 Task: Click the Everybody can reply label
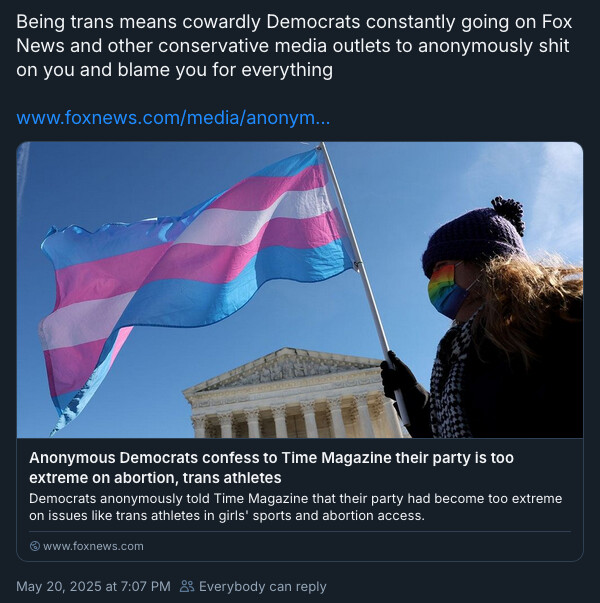click(x=262, y=586)
